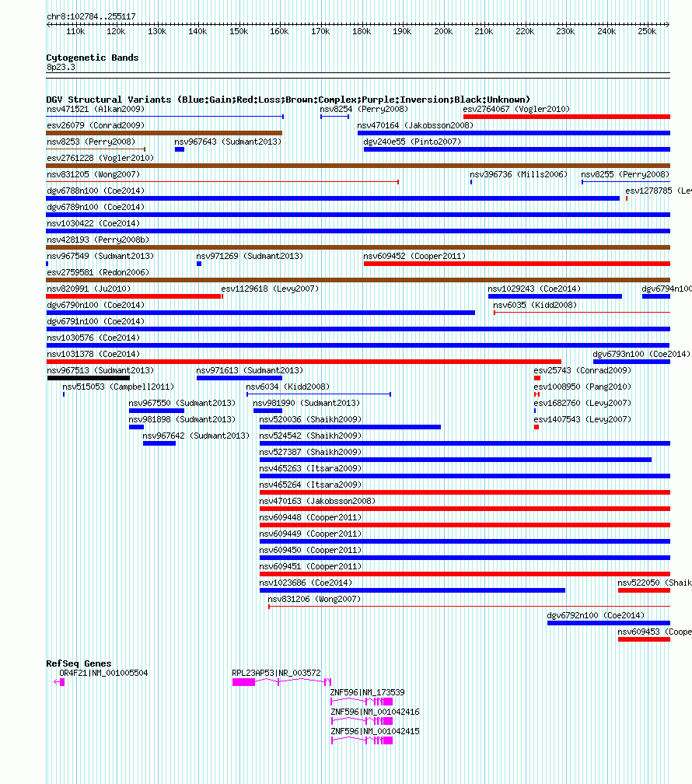Click the nsv820991 (Ju2010) red bar
The image size is (692, 784).
[x=134, y=296]
